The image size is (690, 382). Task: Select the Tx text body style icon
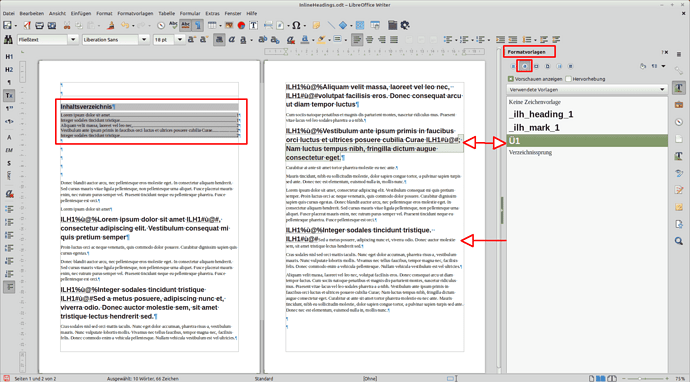point(9,95)
